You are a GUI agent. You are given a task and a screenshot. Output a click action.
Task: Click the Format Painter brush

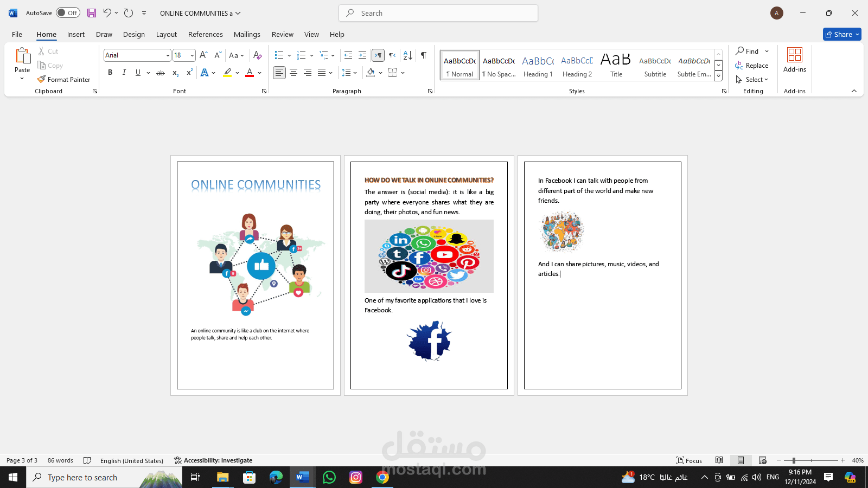pyautogui.click(x=64, y=79)
